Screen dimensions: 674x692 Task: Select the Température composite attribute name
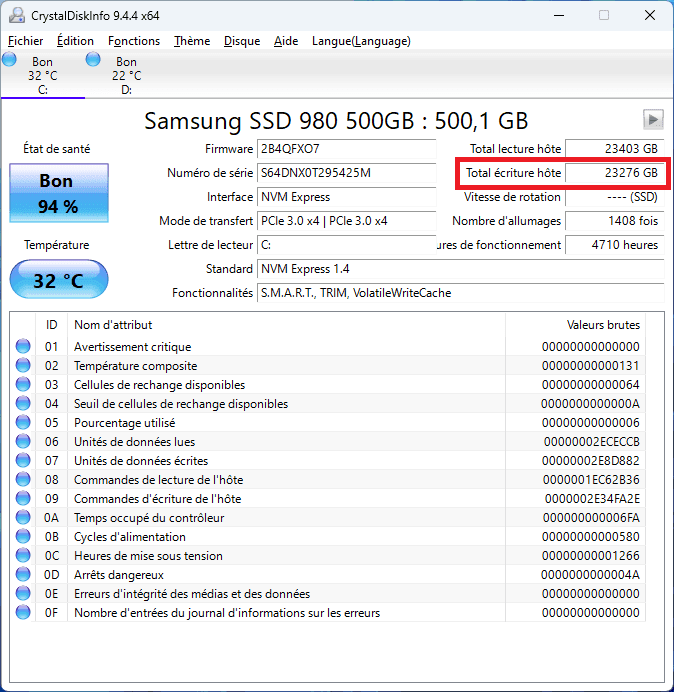pyautogui.click(x=136, y=366)
